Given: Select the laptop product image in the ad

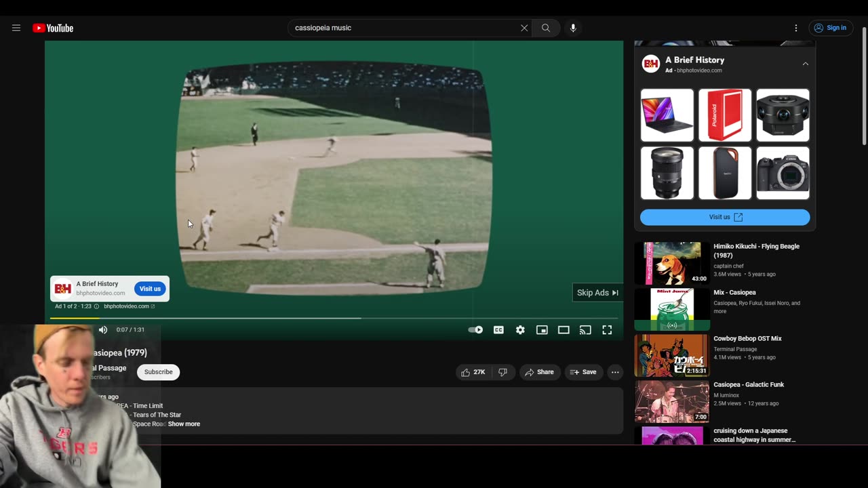Looking at the screenshot, I should pyautogui.click(x=667, y=115).
